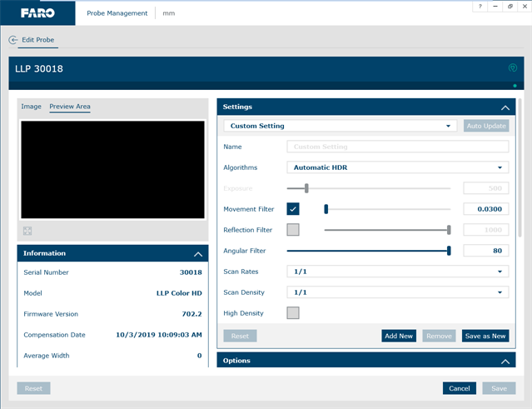The image size is (532, 409).
Task: Click the Save as New button
Action: (485, 336)
